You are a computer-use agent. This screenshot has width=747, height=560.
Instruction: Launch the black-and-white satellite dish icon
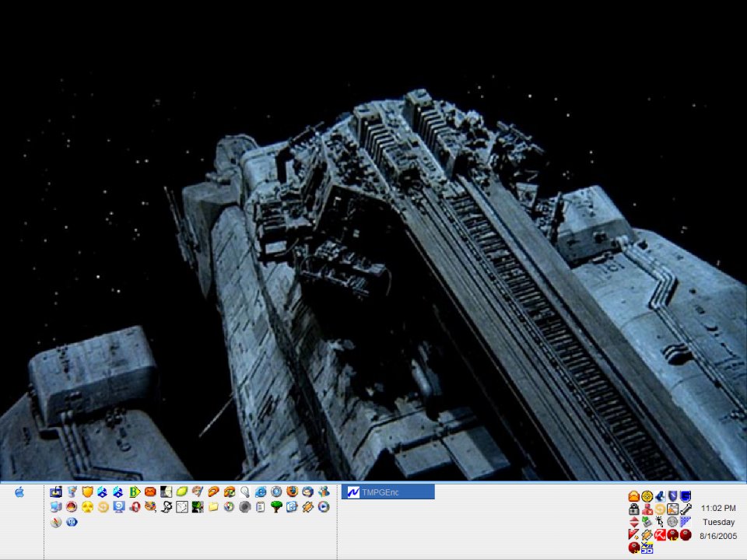click(x=167, y=506)
